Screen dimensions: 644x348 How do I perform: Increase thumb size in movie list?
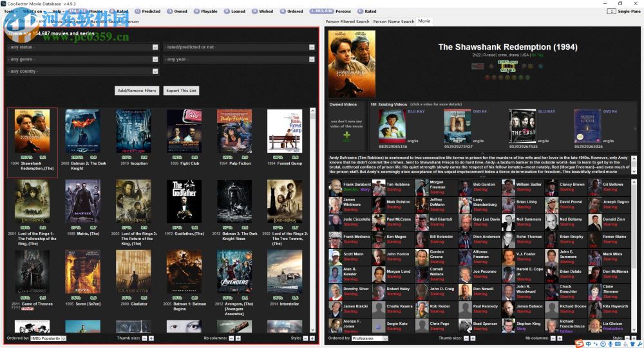tap(151, 338)
